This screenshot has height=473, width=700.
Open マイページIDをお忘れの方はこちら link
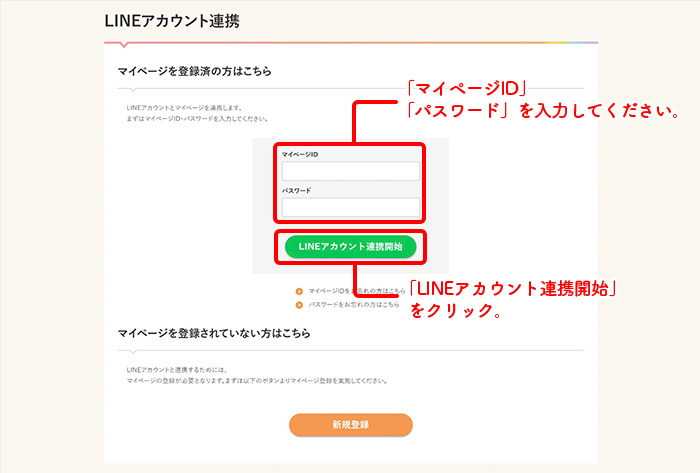357,291
